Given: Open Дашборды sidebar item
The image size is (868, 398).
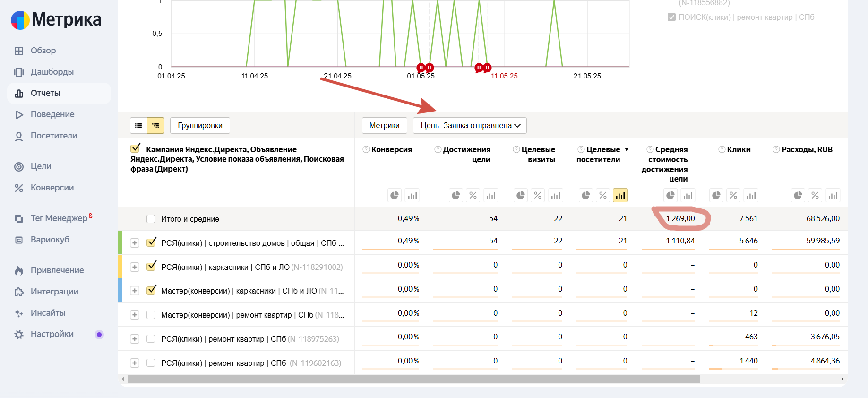Looking at the screenshot, I should [52, 72].
